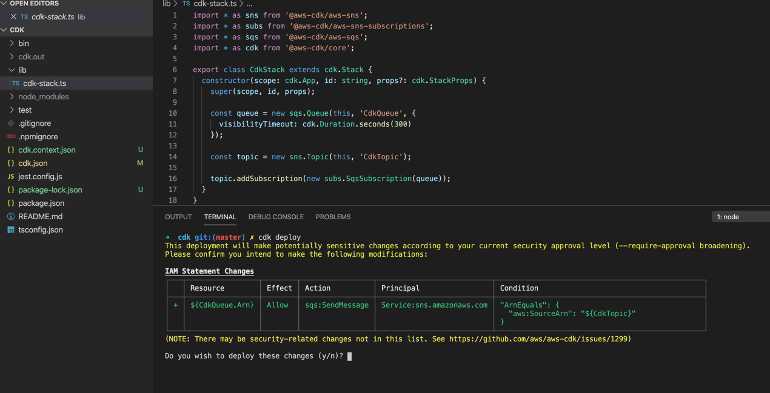Click the info icon beside README.md
This screenshot has height=393, width=770.
[x=11, y=216]
